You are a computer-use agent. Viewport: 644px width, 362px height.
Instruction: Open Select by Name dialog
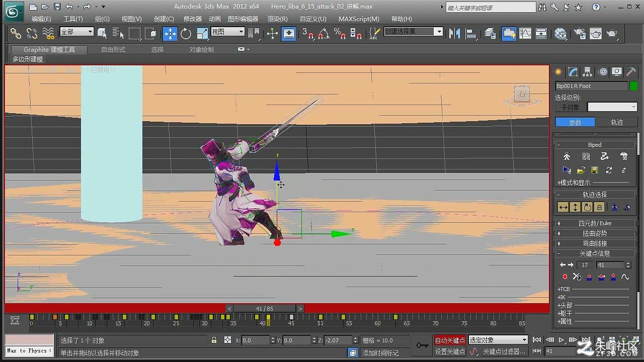click(x=118, y=33)
